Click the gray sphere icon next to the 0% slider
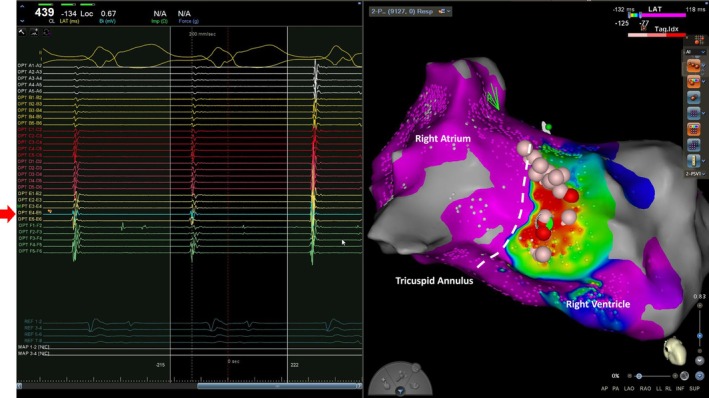This screenshot has width=709, height=398. pyautogui.click(x=685, y=376)
